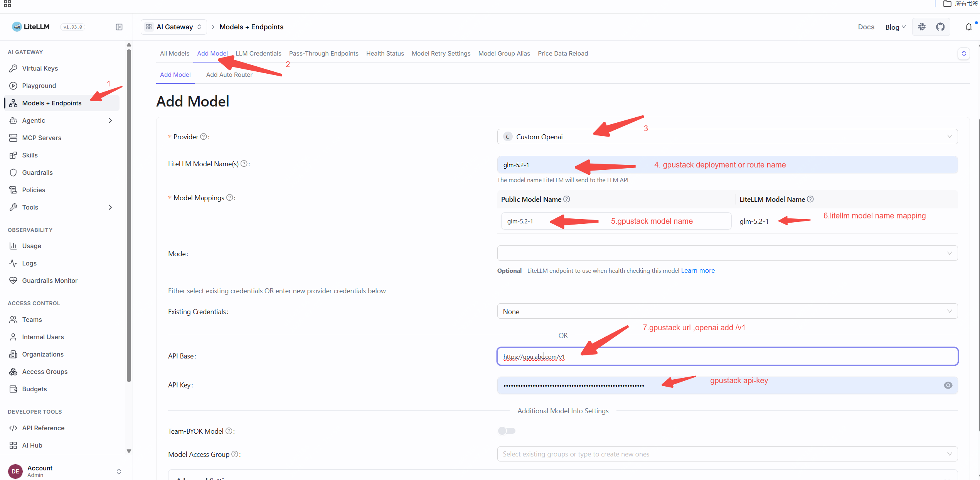Expand the Agentic sidebar section

[62, 120]
